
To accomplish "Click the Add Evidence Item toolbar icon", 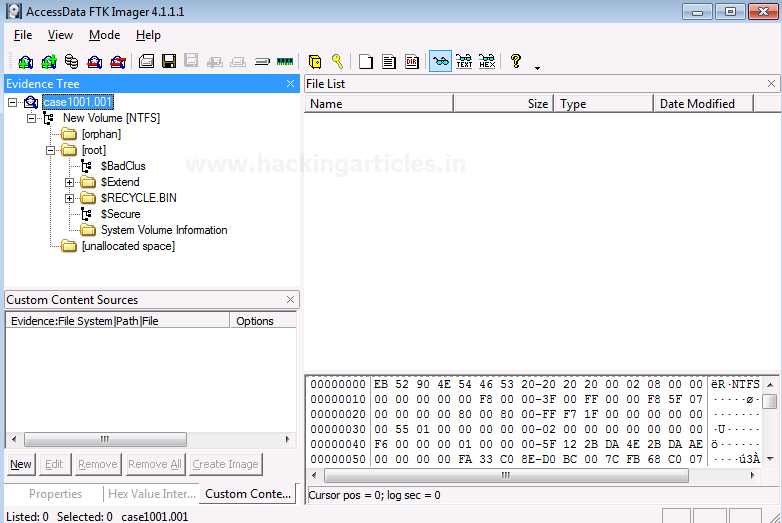I will click(25, 62).
